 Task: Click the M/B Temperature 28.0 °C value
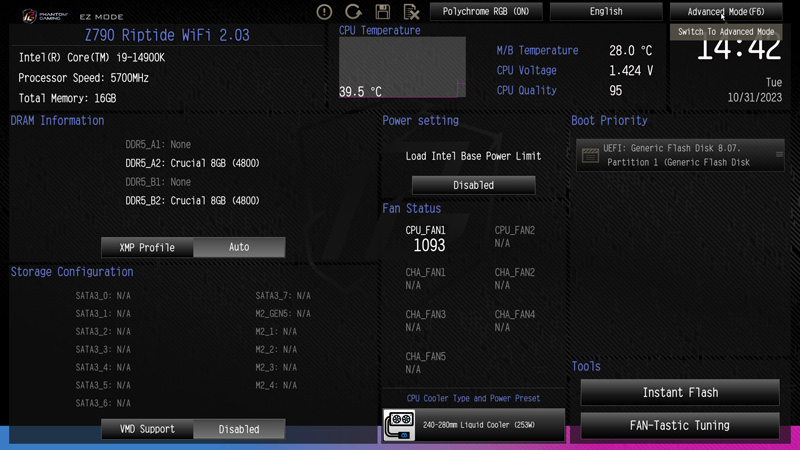point(631,51)
